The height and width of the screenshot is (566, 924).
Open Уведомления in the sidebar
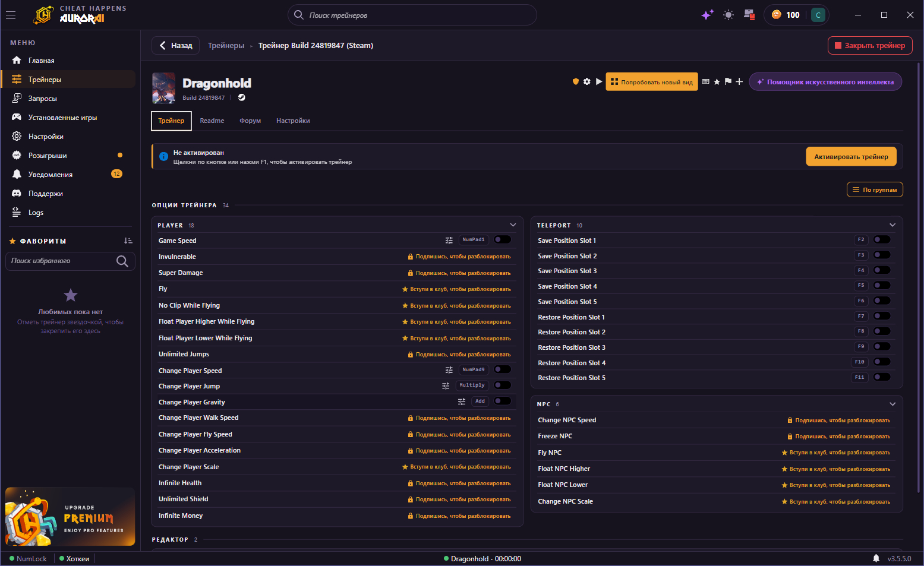coord(69,175)
